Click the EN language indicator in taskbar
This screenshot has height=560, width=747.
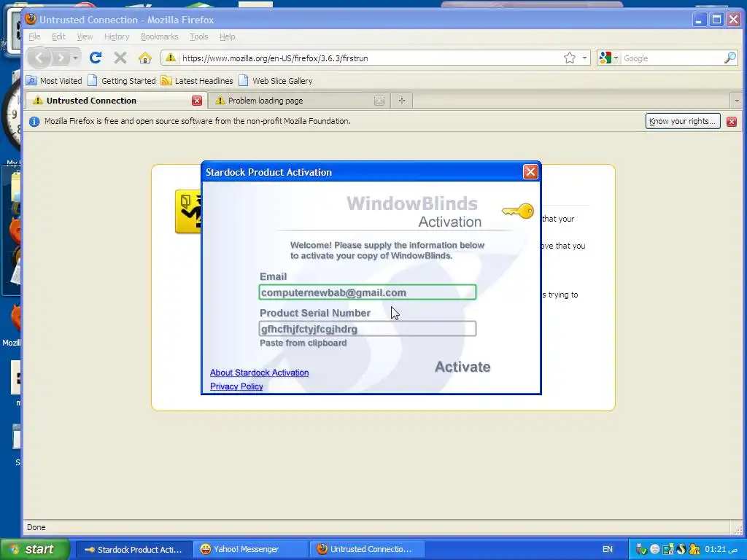[608, 550]
